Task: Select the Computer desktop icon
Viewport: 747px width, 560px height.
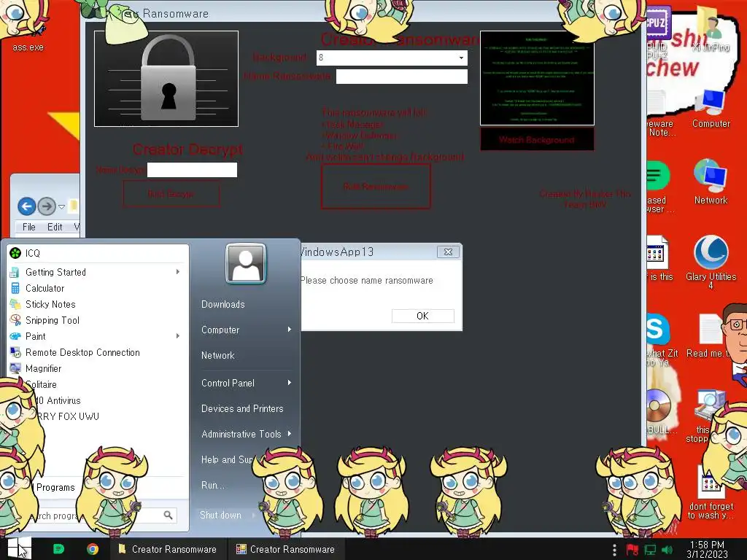Action: point(711,109)
